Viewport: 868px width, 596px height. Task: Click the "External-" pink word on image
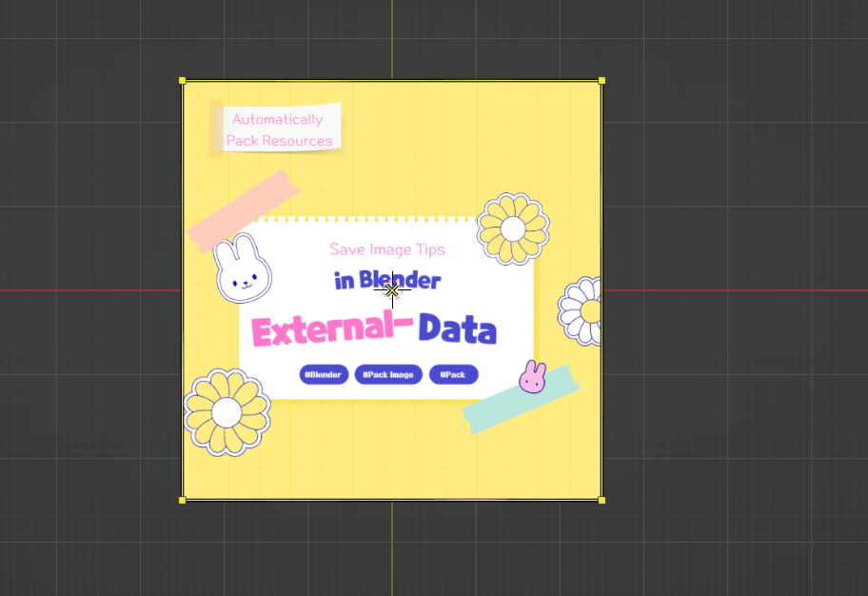tap(332, 328)
